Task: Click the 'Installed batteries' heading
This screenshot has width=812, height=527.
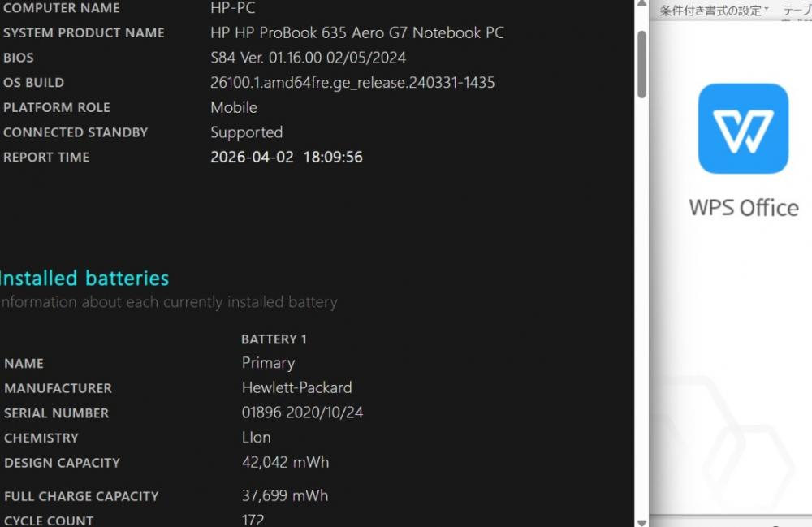Action: pyautogui.click(x=84, y=278)
